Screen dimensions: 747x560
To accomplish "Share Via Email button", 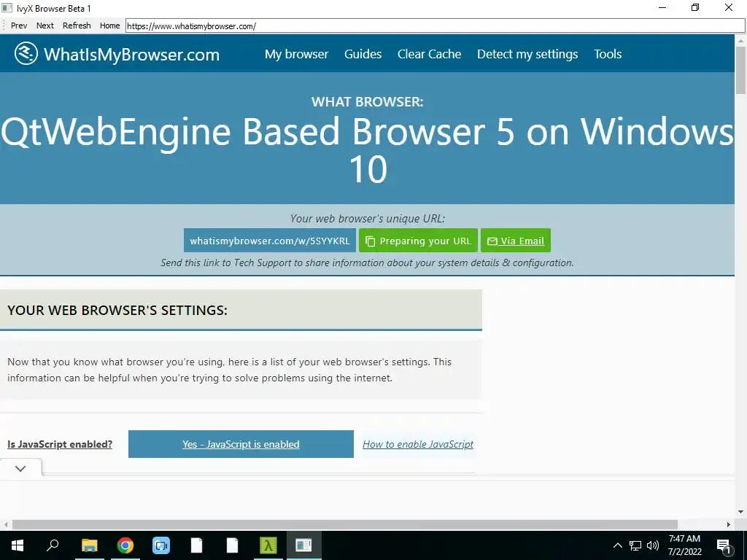I will [x=516, y=241].
